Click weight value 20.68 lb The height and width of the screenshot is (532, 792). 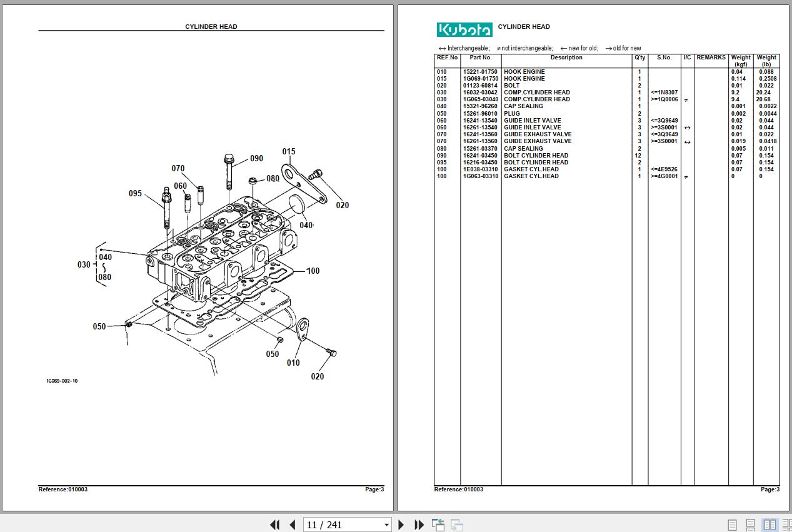tap(763, 99)
